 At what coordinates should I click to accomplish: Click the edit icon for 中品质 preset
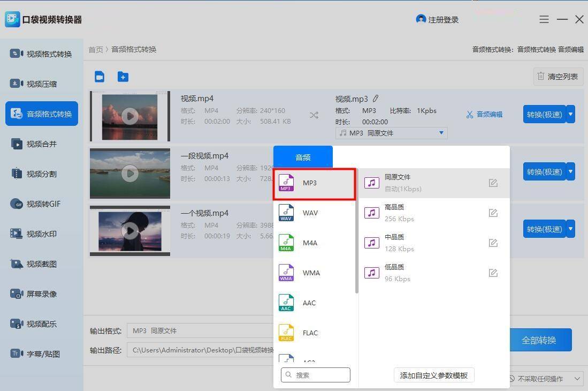click(x=493, y=243)
